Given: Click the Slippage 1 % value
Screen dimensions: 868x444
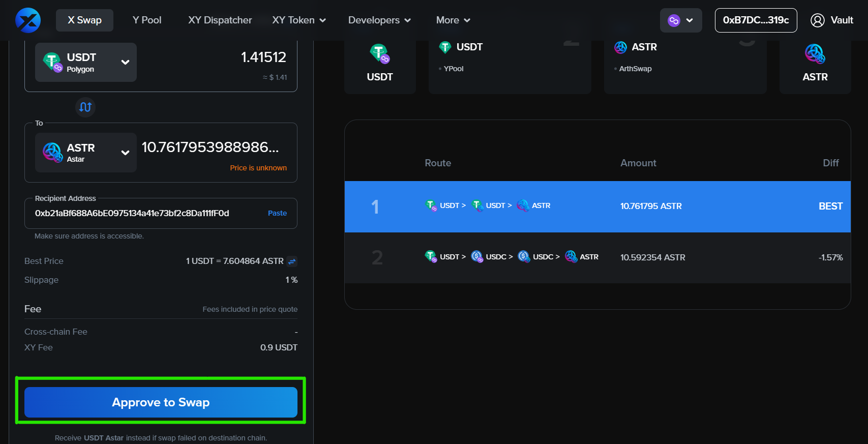Looking at the screenshot, I should click(x=291, y=280).
